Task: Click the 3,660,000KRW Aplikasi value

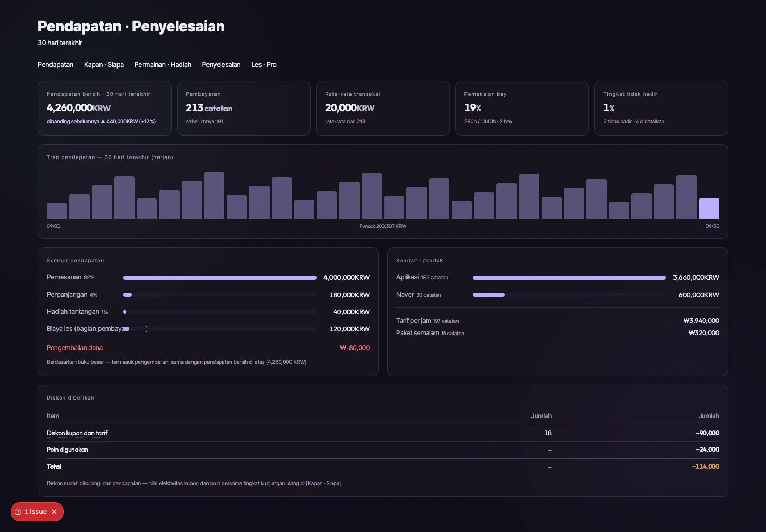Action: (696, 278)
